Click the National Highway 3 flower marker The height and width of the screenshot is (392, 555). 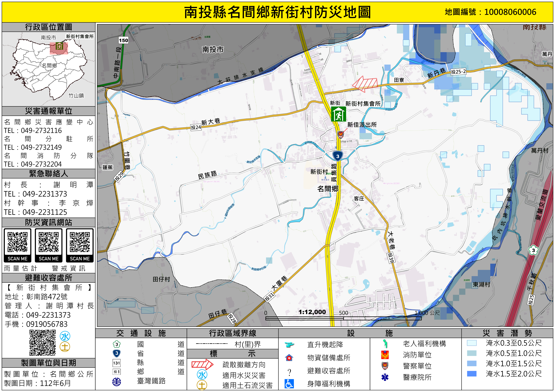click(533, 250)
